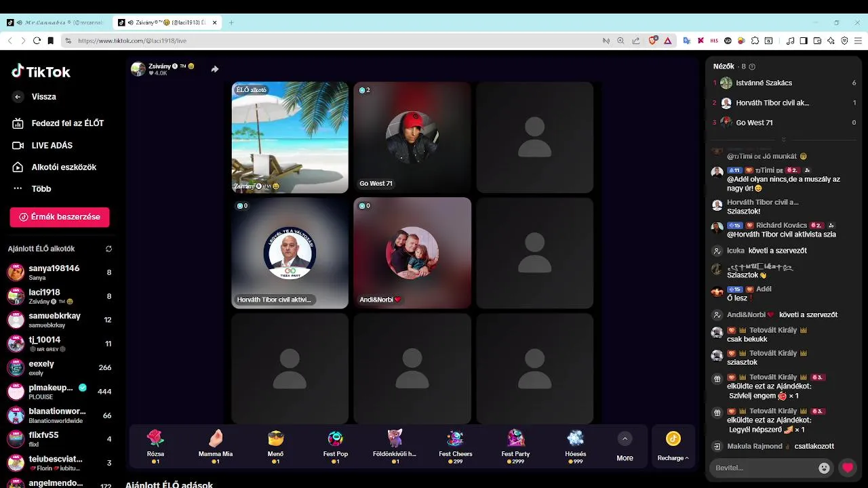This screenshot has width=868, height=488.
Task: Select the Go West 71 guest tile
Action: pyautogui.click(x=412, y=138)
